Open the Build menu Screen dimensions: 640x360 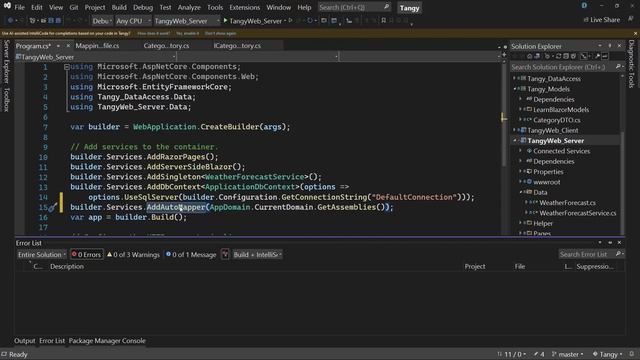[119, 7]
